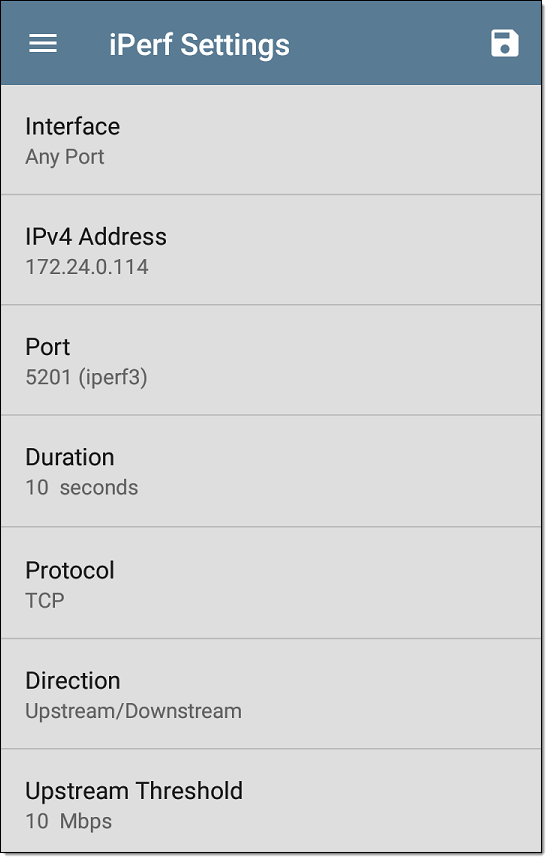Open the Upstream Threshold setting
Viewport: 549px width, 860px height.
point(271,801)
